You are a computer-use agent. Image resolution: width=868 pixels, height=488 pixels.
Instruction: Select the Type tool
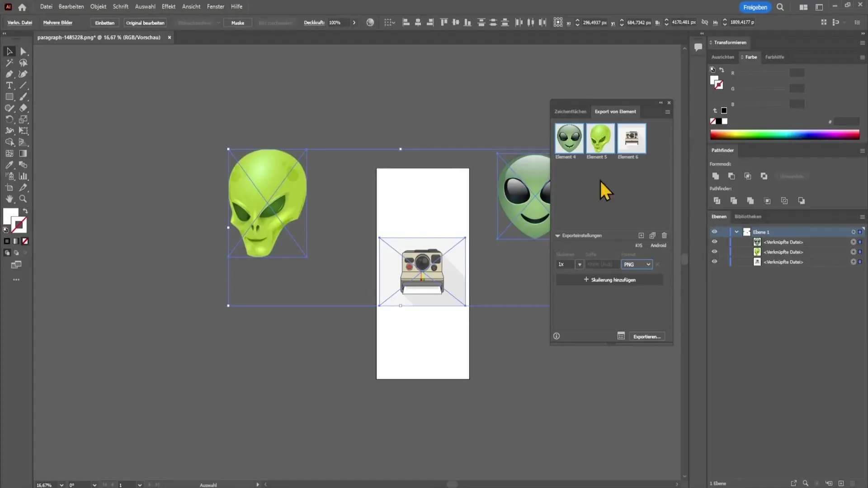[9, 85]
